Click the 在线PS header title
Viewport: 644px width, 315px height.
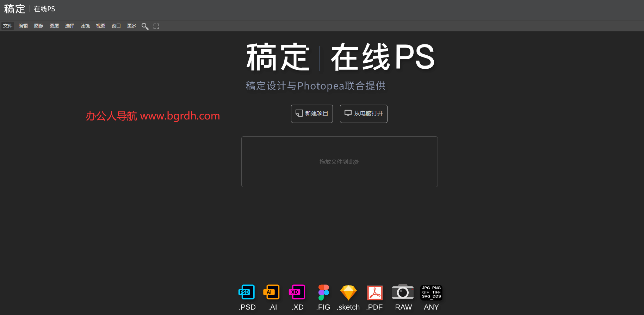click(x=44, y=9)
